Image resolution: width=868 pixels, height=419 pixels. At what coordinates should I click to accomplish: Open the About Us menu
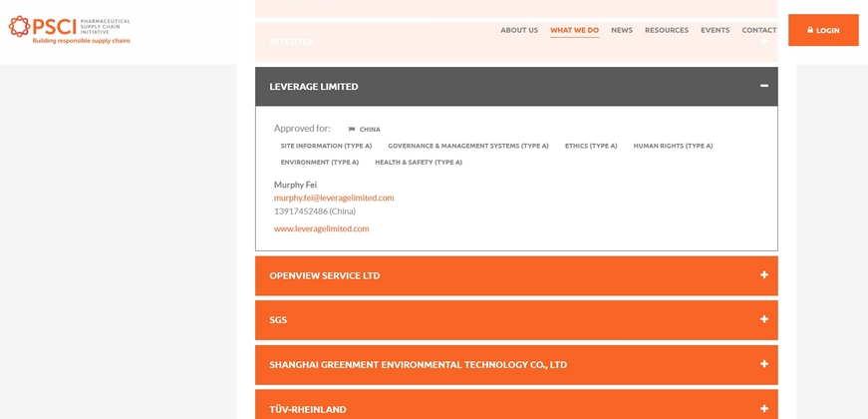519,30
